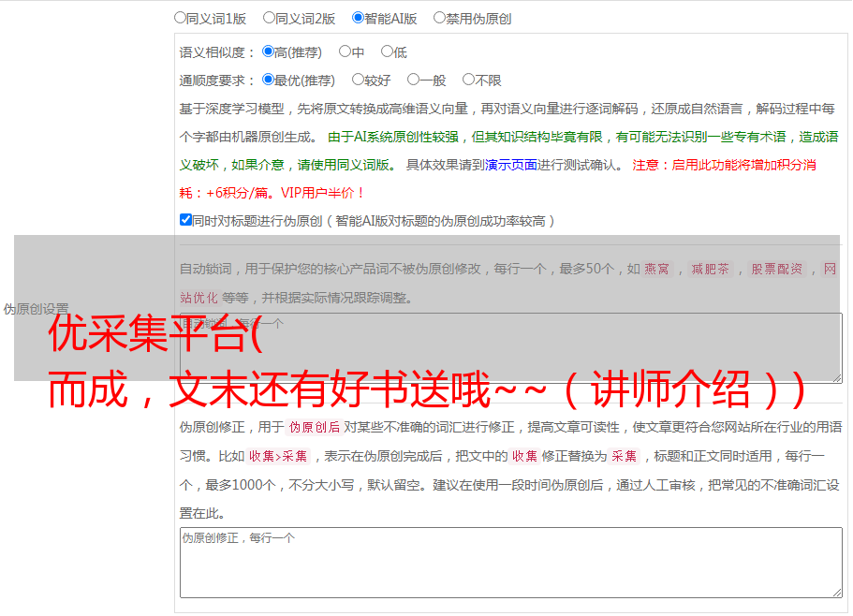Screen dimensions: 853x616
Task: Toggle 同时对标题进行伪原创 checkbox
Action: pos(185,220)
